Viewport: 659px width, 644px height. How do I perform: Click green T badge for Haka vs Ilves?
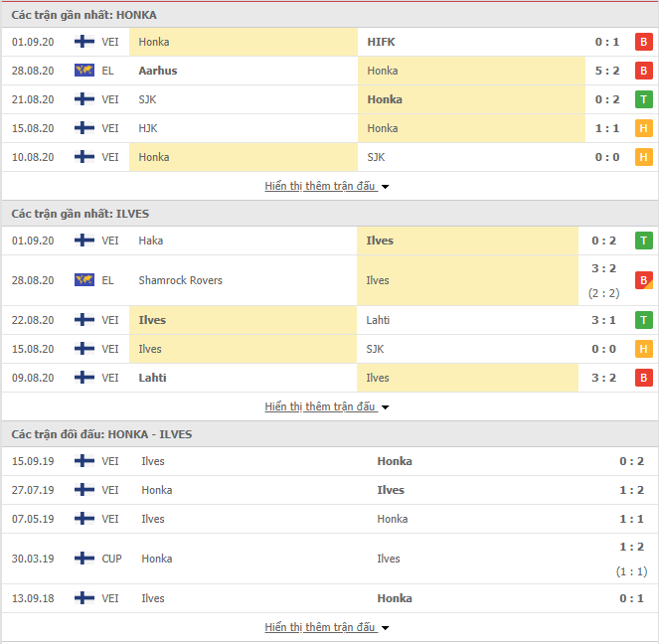[x=643, y=241]
